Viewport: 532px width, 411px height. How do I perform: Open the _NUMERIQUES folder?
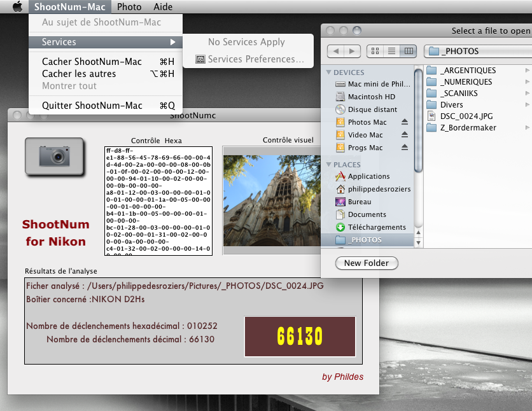(459, 82)
